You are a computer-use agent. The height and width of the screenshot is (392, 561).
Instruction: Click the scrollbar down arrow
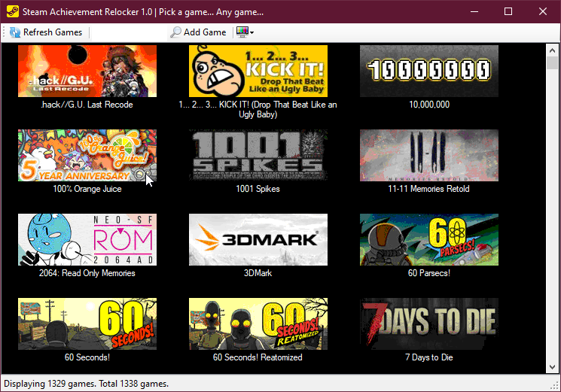pos(552,367)
